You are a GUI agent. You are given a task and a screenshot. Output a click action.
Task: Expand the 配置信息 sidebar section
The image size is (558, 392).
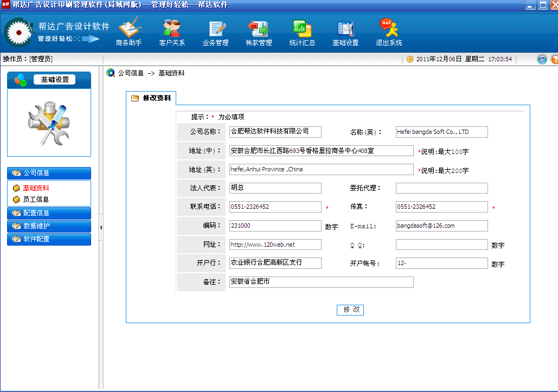pyautogui.click(x=49, y=214)
